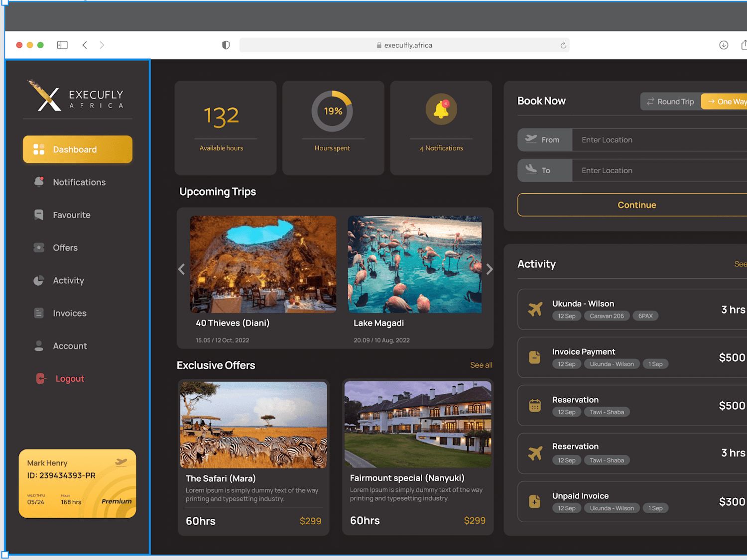Click the Ukunda - Wilson plane icon
Viewport: 747px width, 560px height.
coord(535,309)
